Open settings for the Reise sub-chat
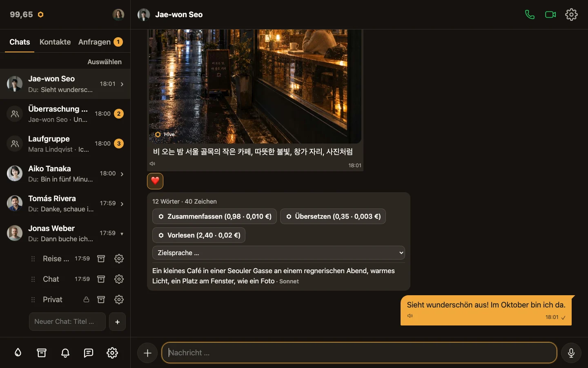 119,258
